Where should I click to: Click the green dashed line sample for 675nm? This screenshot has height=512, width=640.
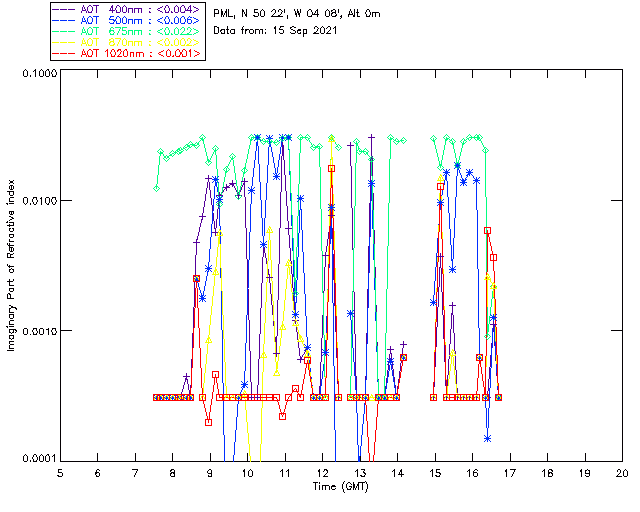pyautogui.click(x=64, y=32)
